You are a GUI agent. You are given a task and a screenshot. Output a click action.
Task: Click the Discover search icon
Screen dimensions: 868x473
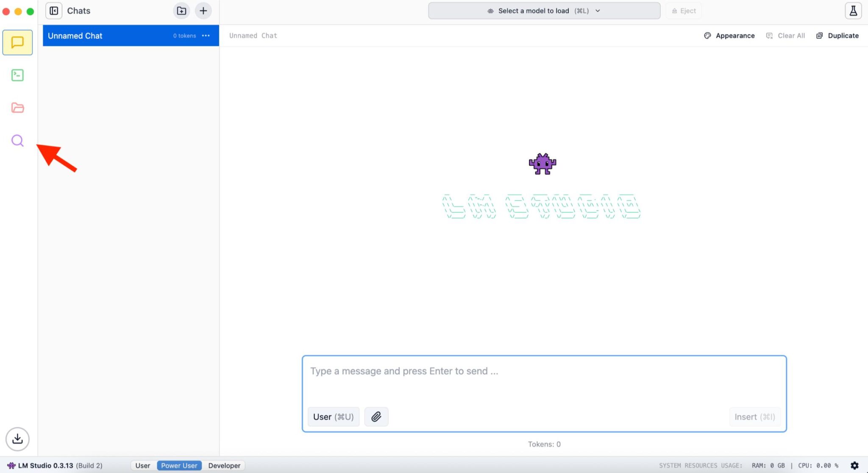point(17,141)
